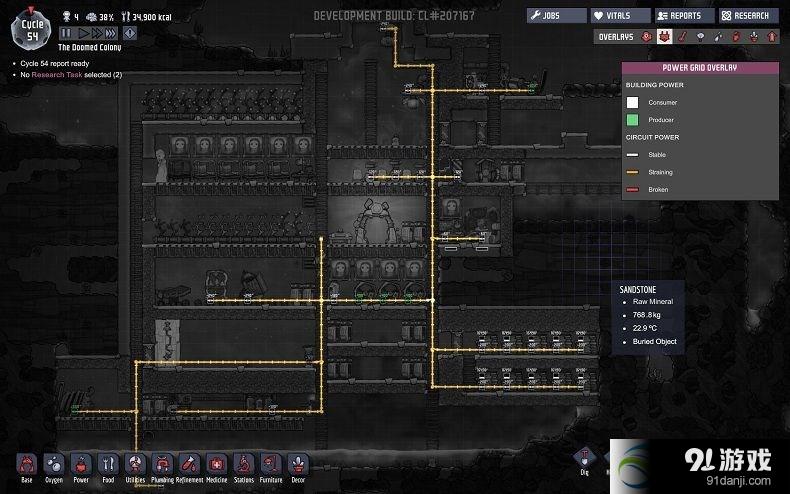Viewport: 790px width, 494px height.
Task: Set game speed to normal play
Action: point(84,33)
